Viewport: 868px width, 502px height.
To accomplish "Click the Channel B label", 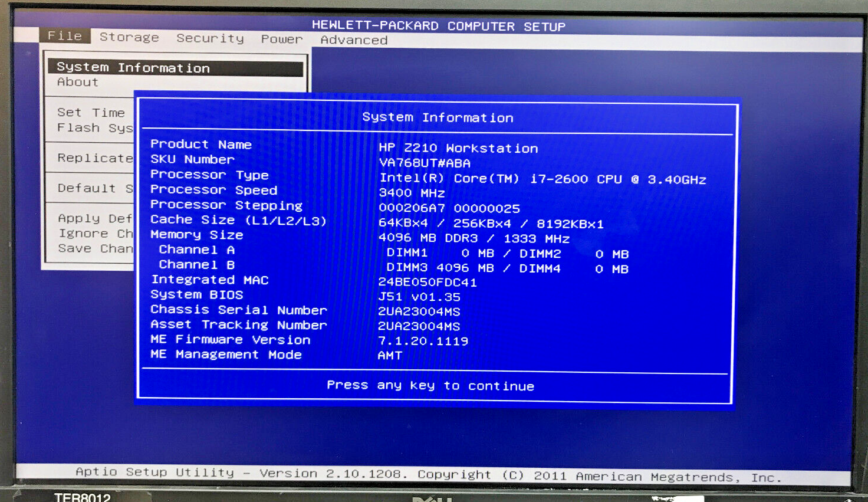I will click(197, 265).
